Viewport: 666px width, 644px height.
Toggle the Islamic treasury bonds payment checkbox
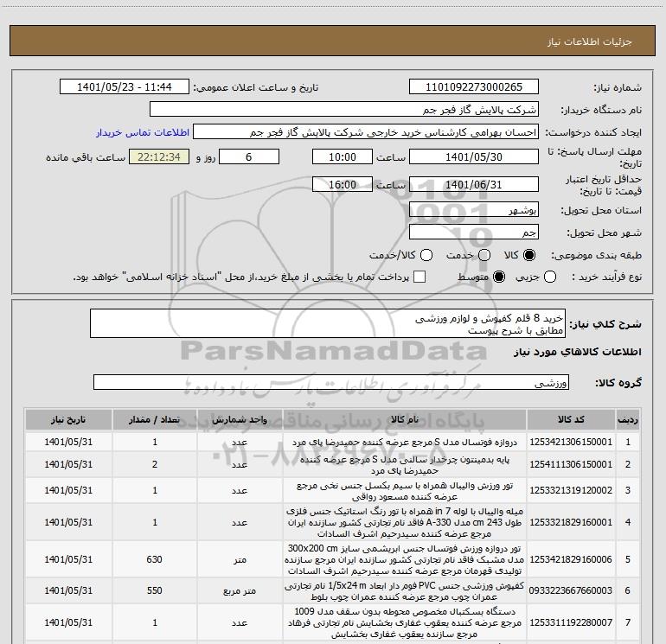click(x=419, y=277)
